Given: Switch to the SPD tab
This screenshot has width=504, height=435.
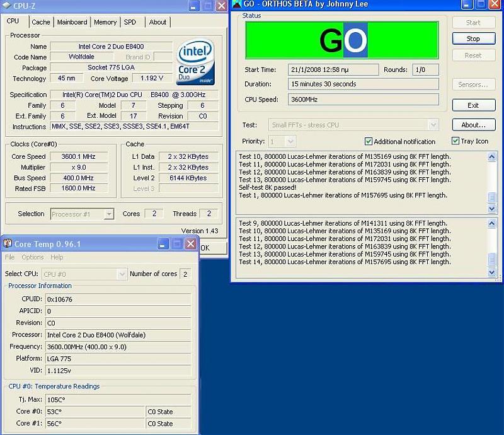Looking at the screenshot, I should click(x=130, y=22).
